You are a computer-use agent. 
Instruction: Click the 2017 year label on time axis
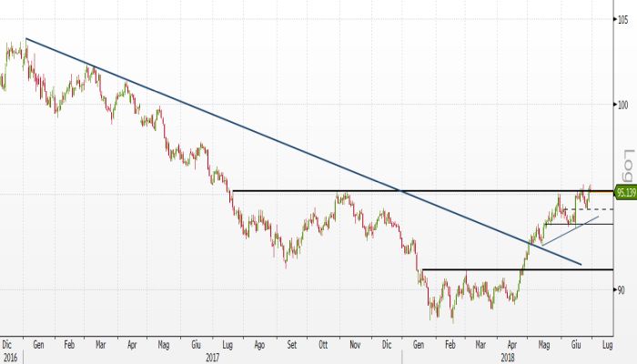click(212, 358)
